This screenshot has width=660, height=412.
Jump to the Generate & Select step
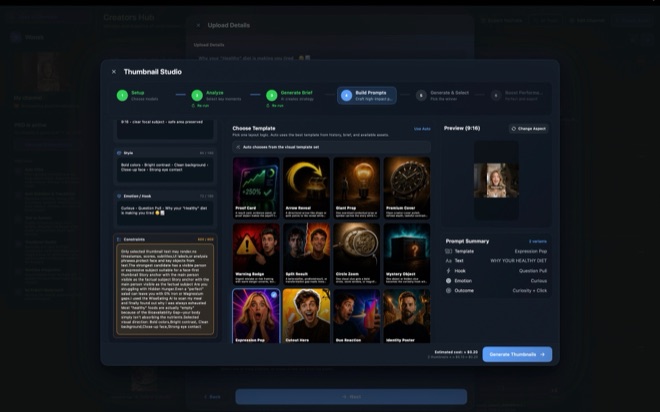click(443, 96)
